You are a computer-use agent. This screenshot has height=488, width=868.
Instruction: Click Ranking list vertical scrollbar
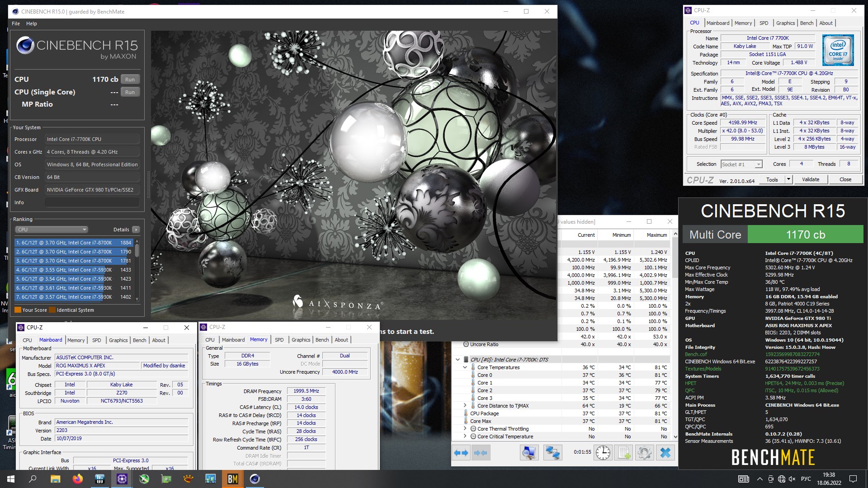click(137, 270)
